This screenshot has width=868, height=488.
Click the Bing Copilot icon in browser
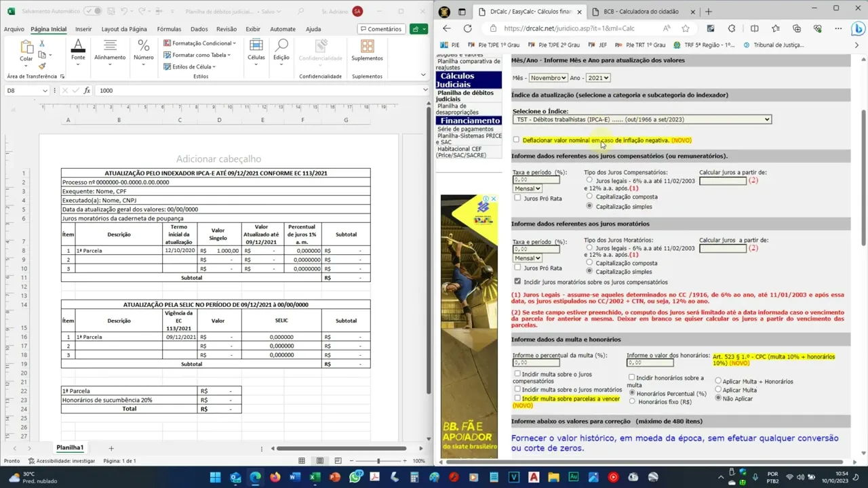[857, 28]
